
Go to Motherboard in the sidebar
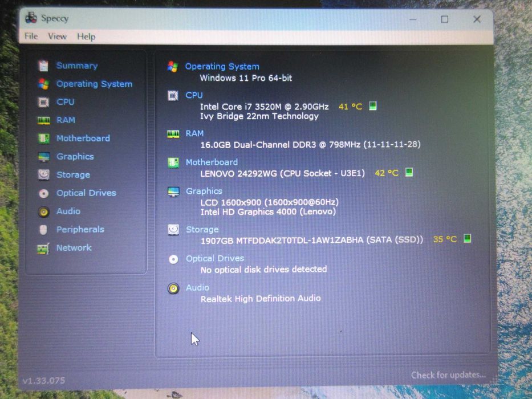tap(83, 139)
